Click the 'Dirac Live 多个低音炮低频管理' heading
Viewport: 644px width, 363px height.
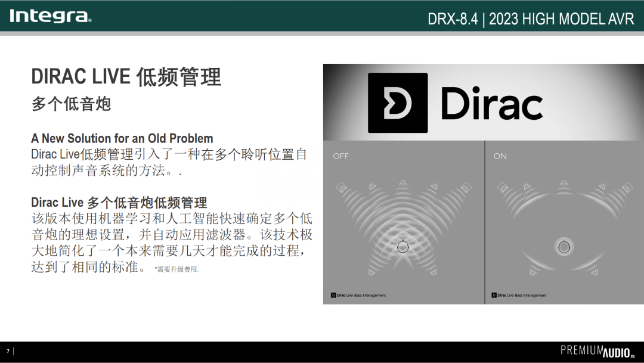point(119,203)
